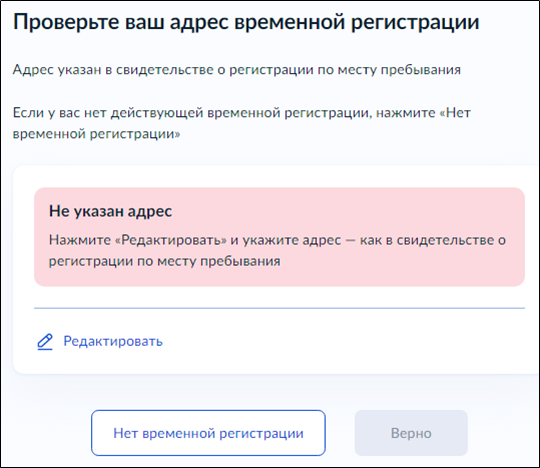Viewport: 540px width, 468px height.
Task: Open the Редактировать link
Action: point(113,341)
